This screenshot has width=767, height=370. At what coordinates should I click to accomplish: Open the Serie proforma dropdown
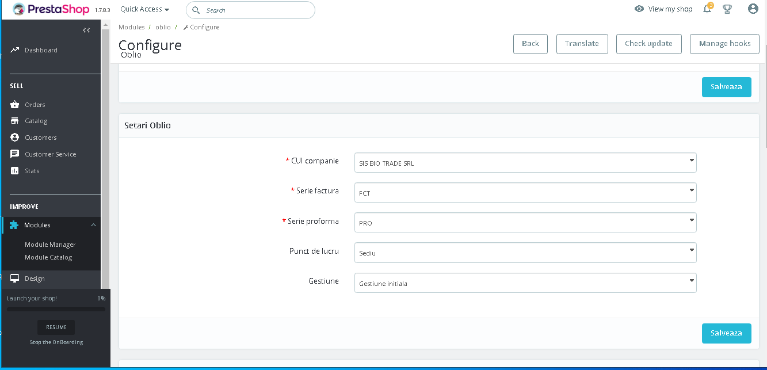525,223
